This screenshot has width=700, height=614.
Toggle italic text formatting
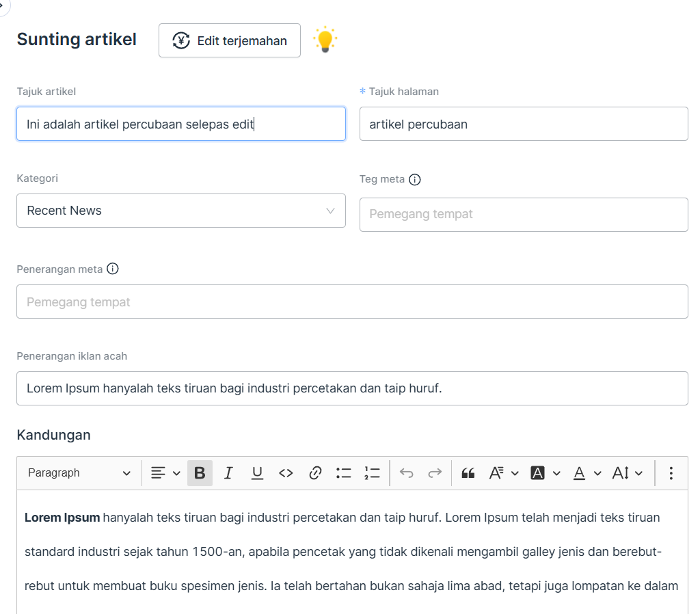(x=228, y=473)
